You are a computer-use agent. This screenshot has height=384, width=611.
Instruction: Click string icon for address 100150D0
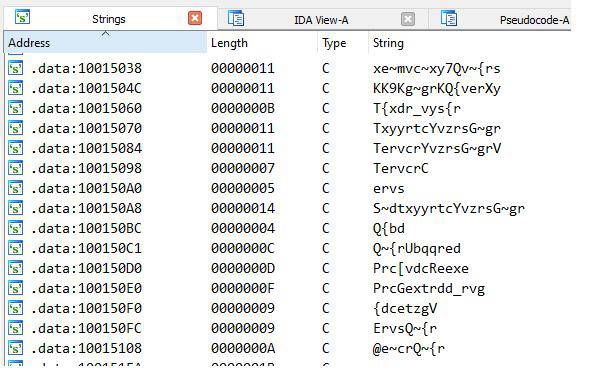click(15, 268)
